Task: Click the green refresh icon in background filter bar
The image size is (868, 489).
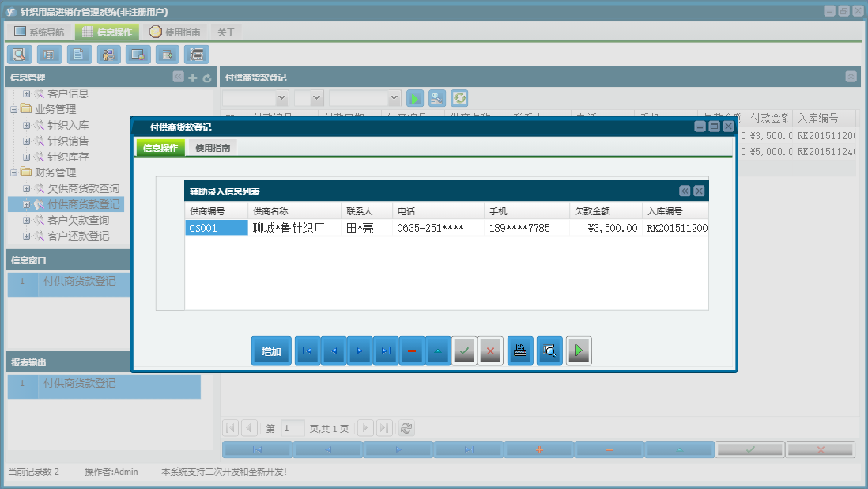Action: 459,99
